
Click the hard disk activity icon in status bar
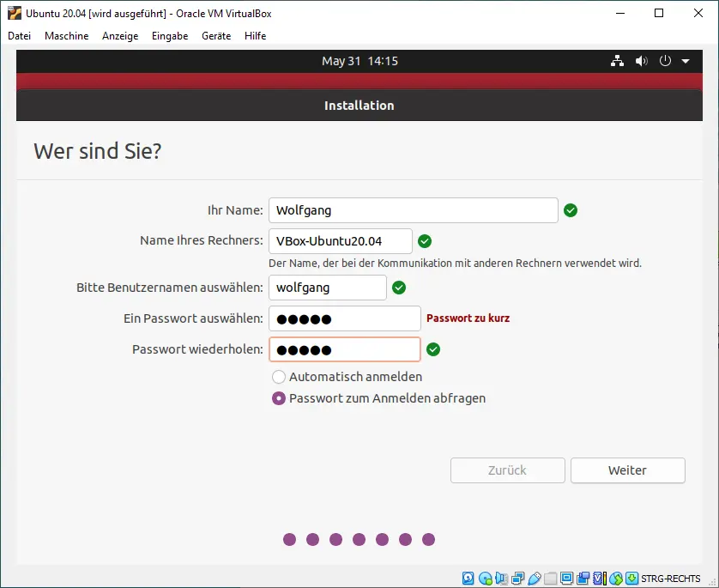click(468, 579)
